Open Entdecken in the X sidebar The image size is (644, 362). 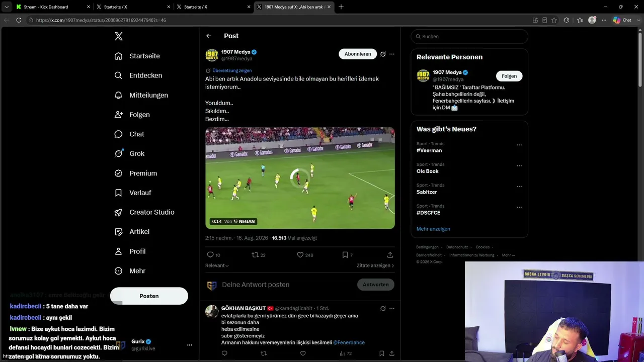point(138,75)
